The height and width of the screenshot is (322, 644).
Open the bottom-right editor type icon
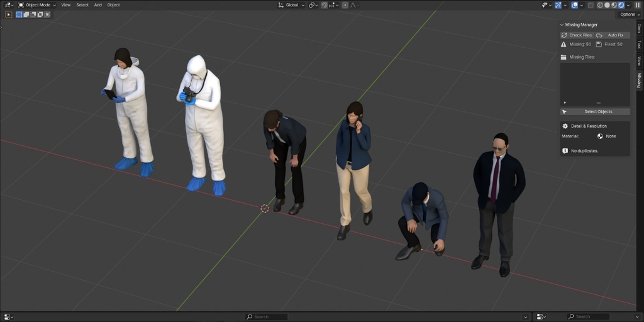coord(541,317)
